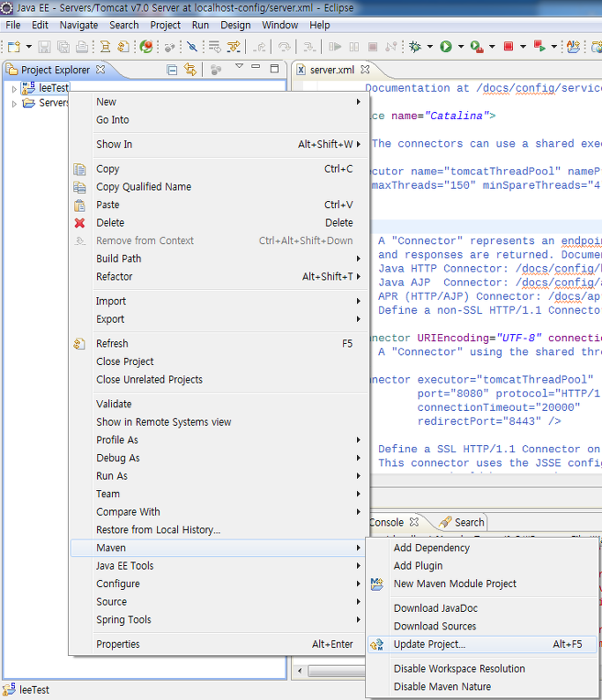Choose Close Project menu entry

click(x=219, y=361)
